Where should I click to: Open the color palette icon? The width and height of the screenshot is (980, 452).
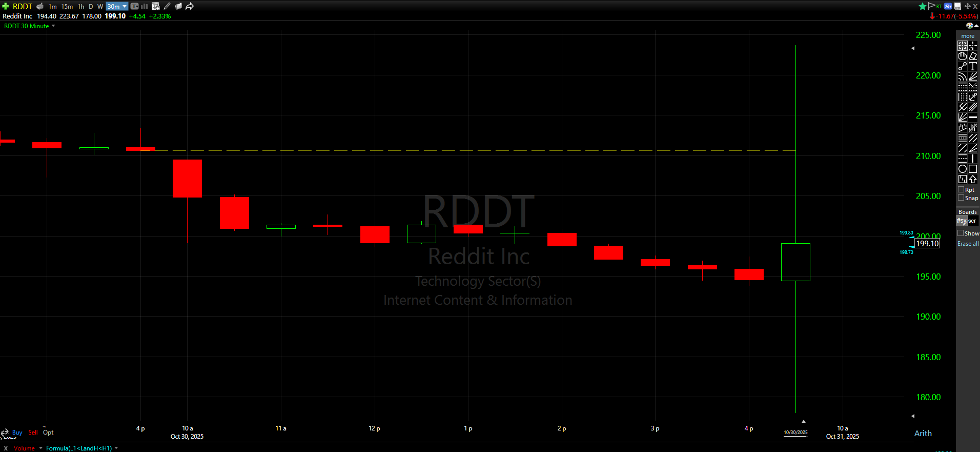point(969,26)
